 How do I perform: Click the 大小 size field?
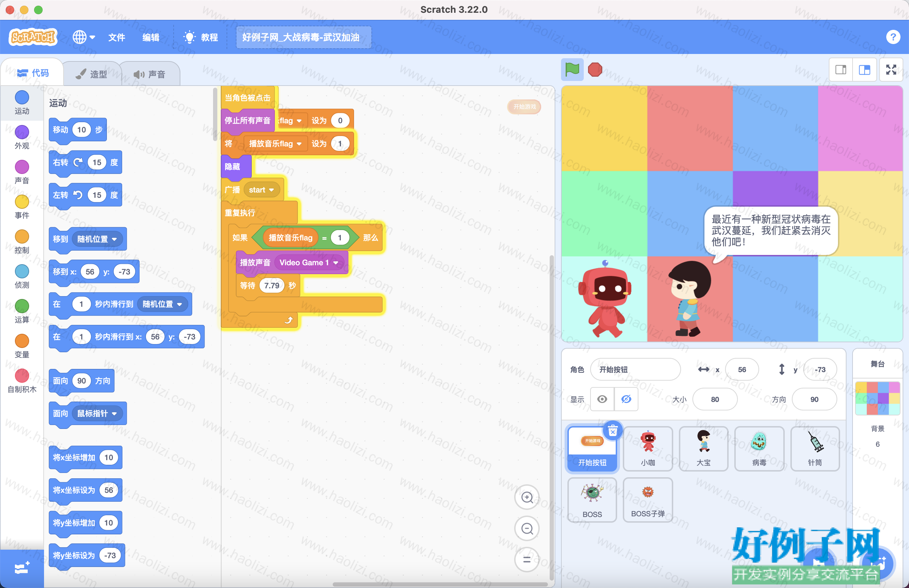tap(715, 399)
